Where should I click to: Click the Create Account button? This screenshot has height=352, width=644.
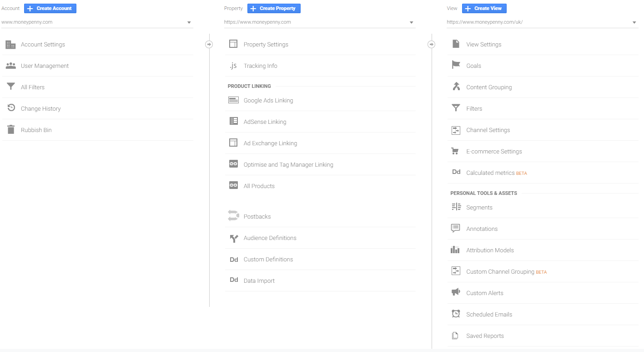(x=50, y=8)
